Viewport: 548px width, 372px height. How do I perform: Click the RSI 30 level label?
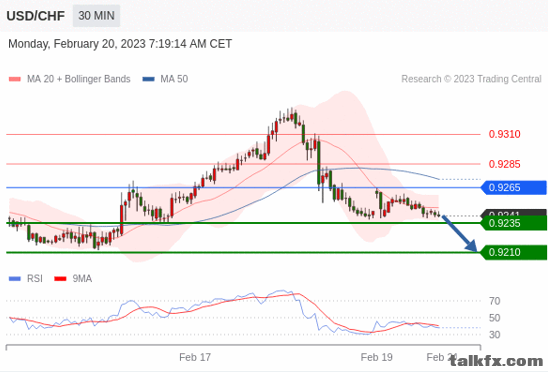pyautogui.click(x=495, y=335)
